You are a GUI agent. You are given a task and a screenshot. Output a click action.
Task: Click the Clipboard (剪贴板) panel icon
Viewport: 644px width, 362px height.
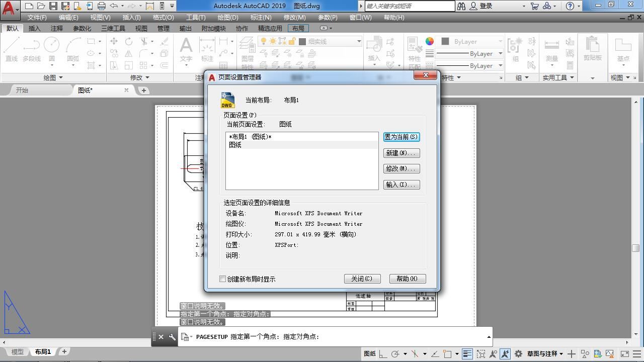[593, 49]
